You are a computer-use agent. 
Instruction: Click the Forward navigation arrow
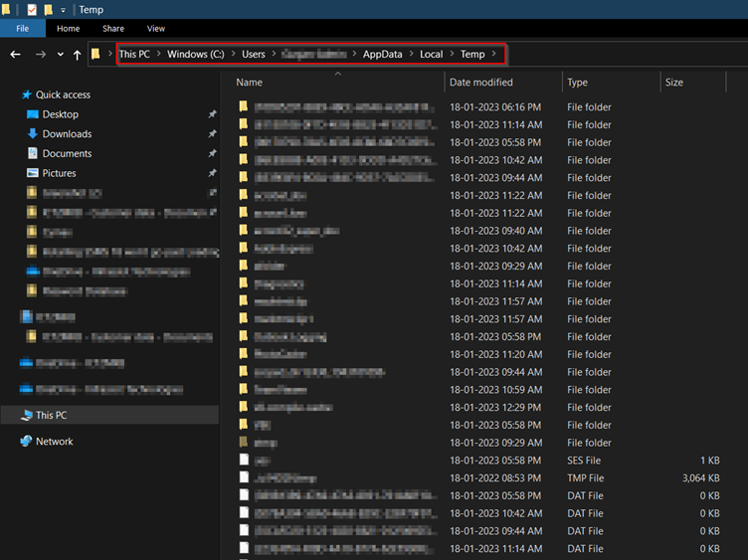pos(40,54)
